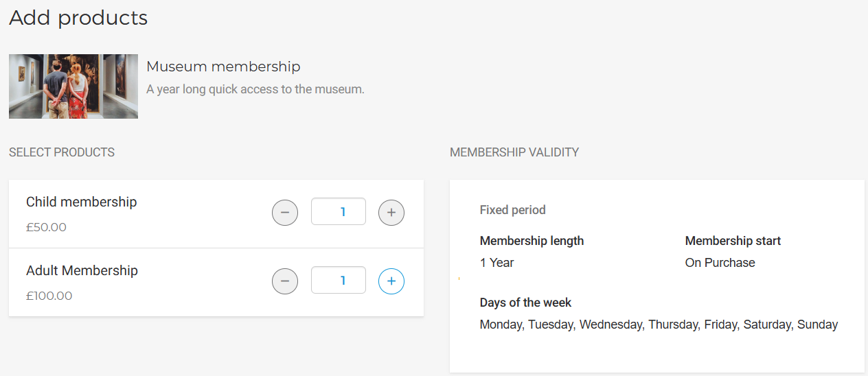
Task: Click the On Purchase start value
Action: pos(720,263)
